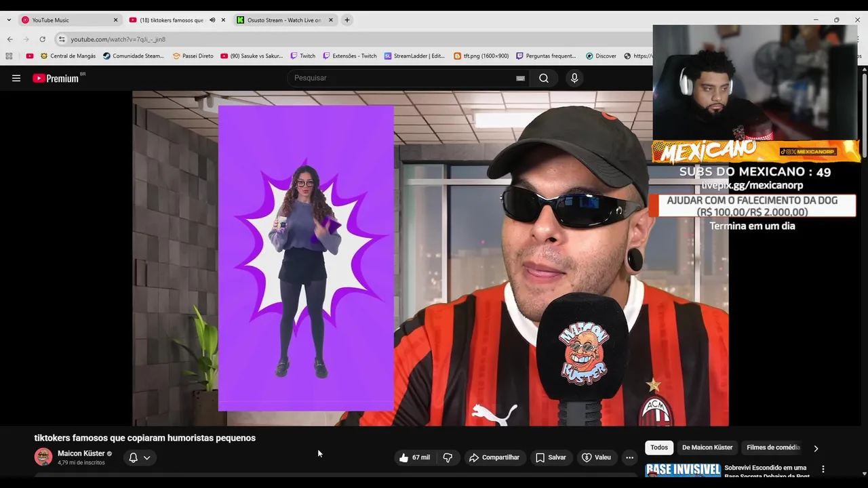Close the tiktokers famosos tab

223,20
